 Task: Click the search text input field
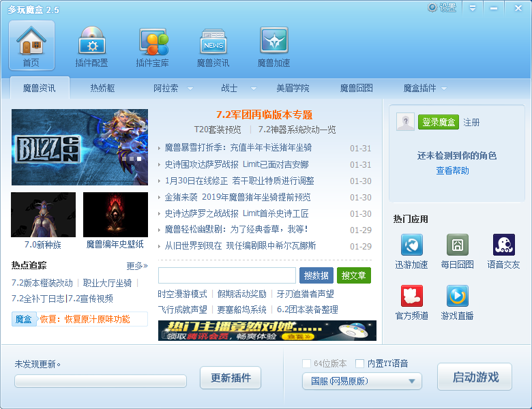pos(227,275)
